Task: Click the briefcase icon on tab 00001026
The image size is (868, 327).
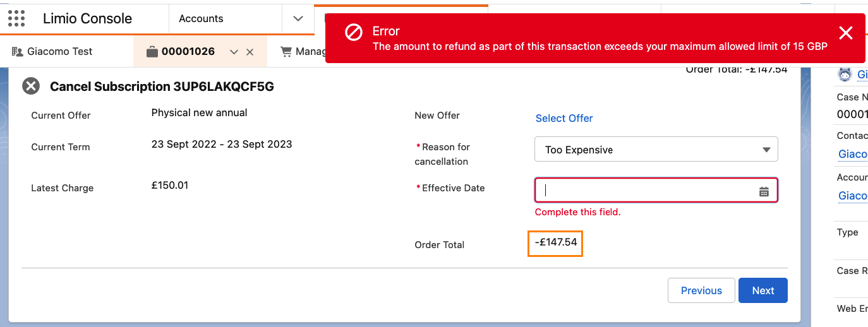Action: 152,52
